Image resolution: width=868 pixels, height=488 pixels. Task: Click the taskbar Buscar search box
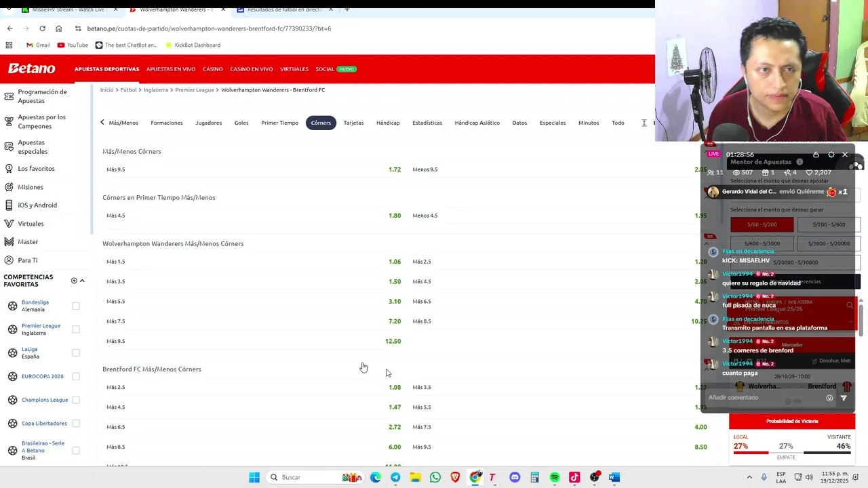(x=314, y=477)
